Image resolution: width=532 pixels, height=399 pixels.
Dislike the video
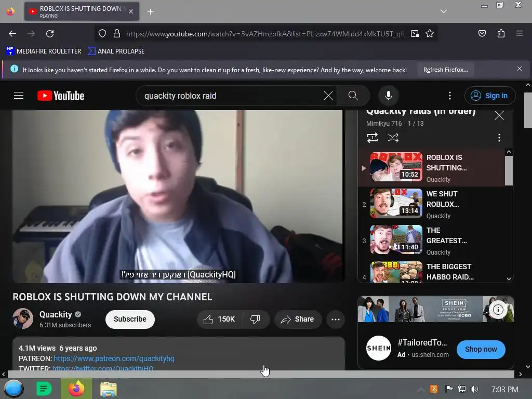point(255,320)
